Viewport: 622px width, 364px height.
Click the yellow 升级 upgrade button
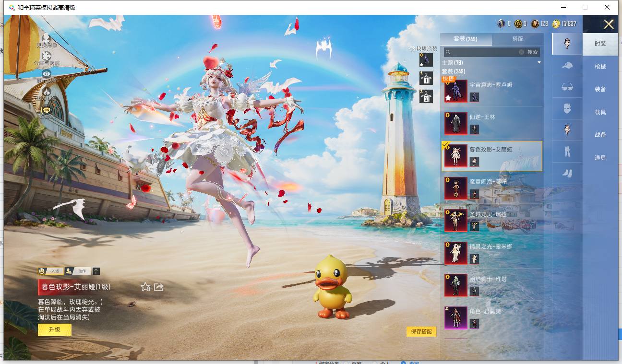(55, 329)
